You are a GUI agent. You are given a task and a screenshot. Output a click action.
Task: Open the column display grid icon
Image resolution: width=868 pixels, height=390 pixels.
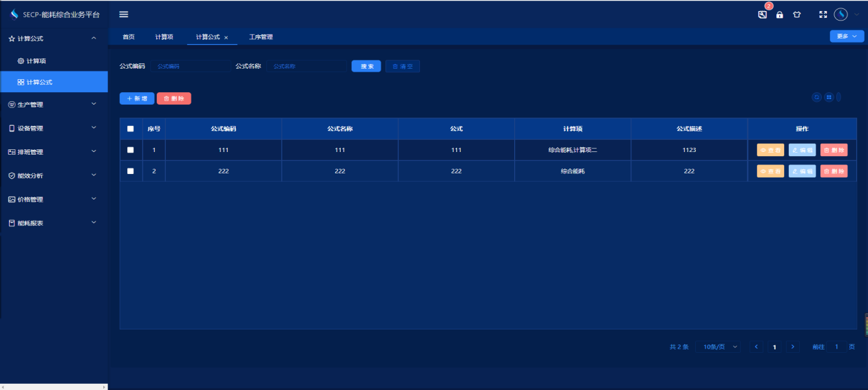[x=829, y=98]
